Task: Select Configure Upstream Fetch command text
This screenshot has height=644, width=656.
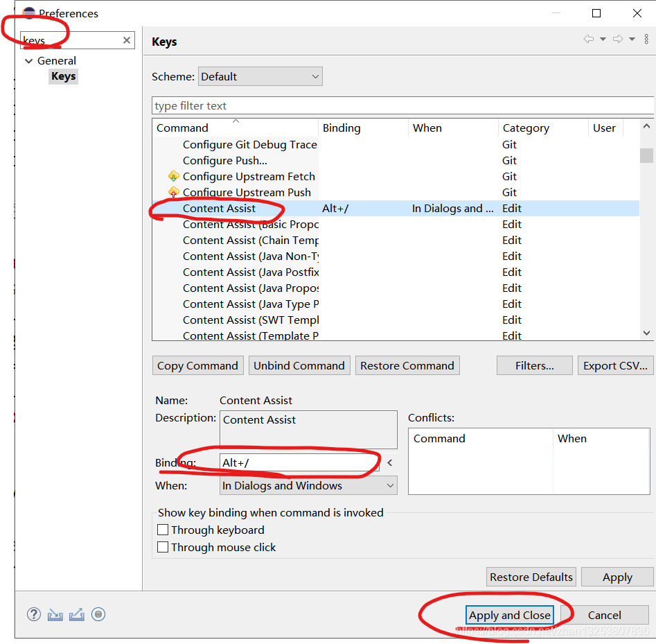Action: coord(249,177)
